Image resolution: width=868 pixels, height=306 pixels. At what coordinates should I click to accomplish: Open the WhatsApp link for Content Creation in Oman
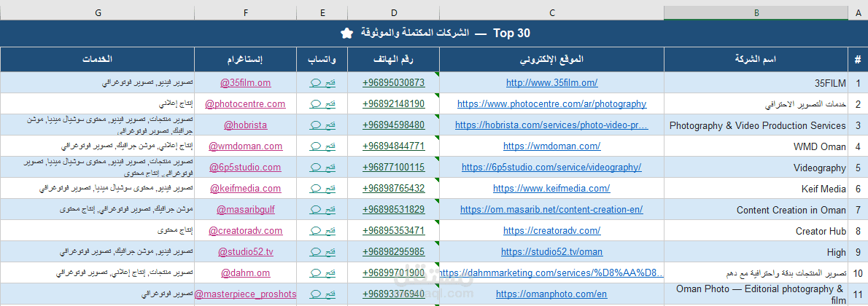(322, 209)
